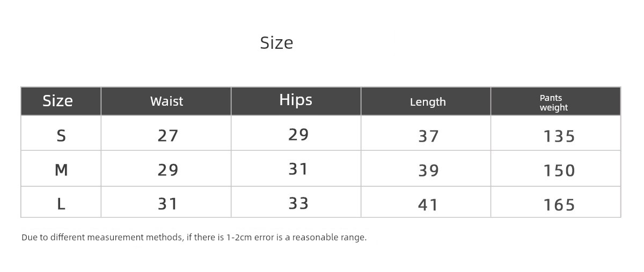Select waist value 27 for size S

coord(168,136)
